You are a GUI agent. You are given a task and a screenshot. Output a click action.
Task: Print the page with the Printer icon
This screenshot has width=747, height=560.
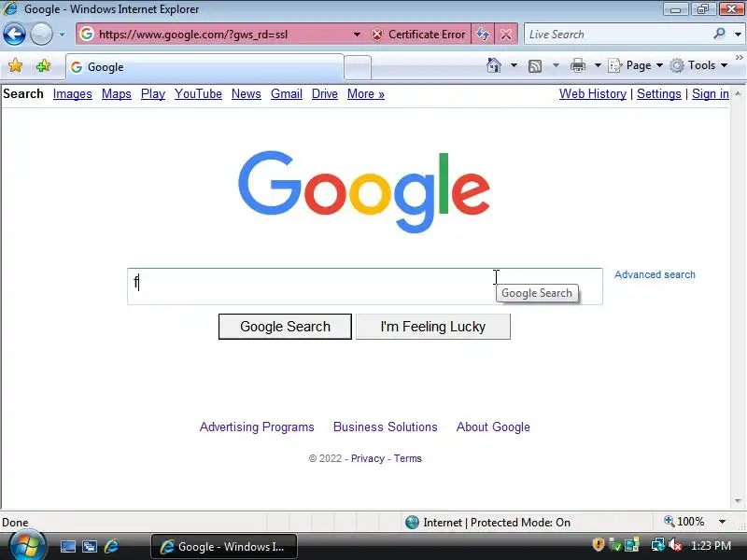coord(577,65)
